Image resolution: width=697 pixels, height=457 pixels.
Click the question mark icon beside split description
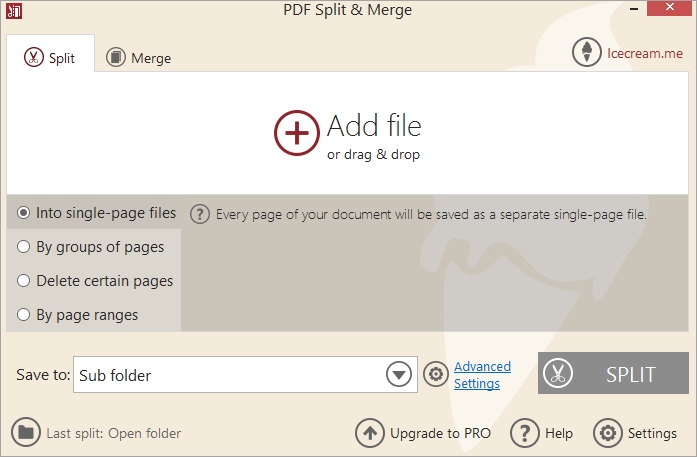(x=200, y=214)
